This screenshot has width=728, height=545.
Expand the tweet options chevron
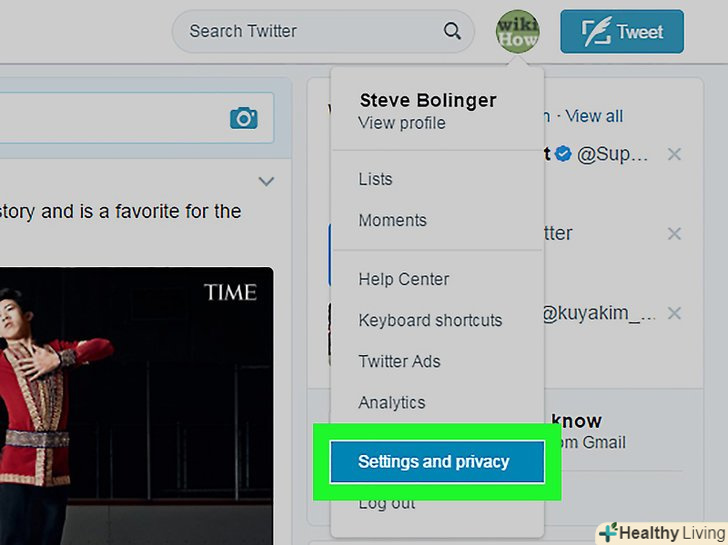pos(266,181)
